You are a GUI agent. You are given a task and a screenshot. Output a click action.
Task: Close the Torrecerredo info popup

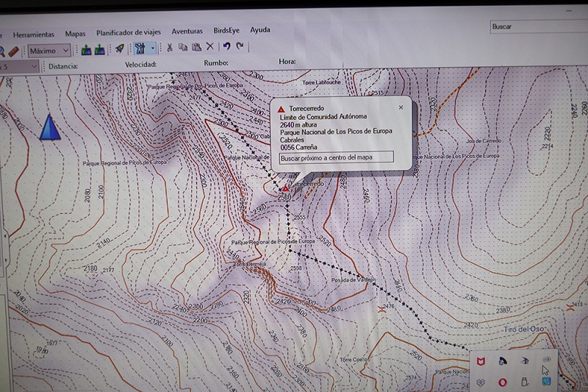(x=401, y=107)
